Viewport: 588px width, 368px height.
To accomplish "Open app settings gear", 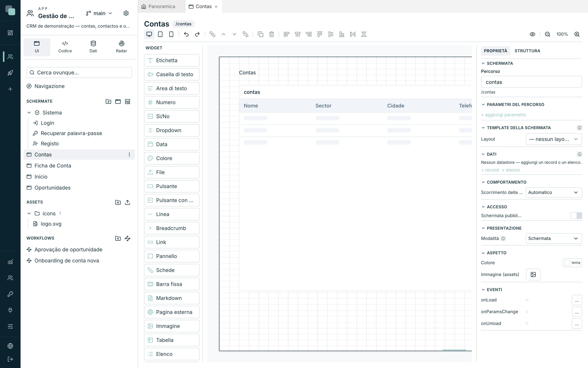I will pos(126,13).
